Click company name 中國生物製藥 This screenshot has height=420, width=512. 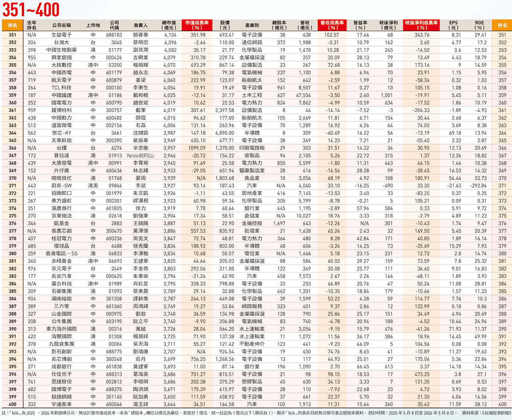[62, 50]
